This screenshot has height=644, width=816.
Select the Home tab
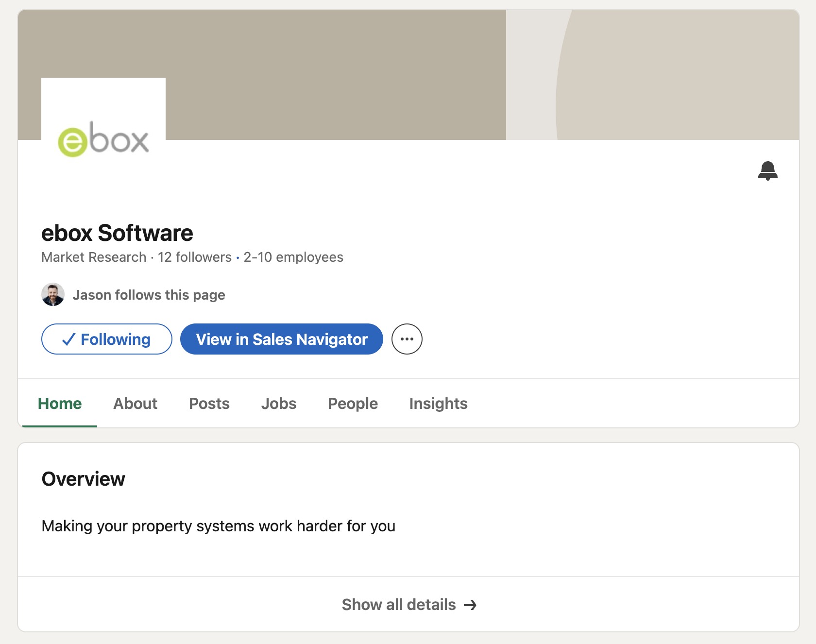pyautogui.click(x=59, y=403)
